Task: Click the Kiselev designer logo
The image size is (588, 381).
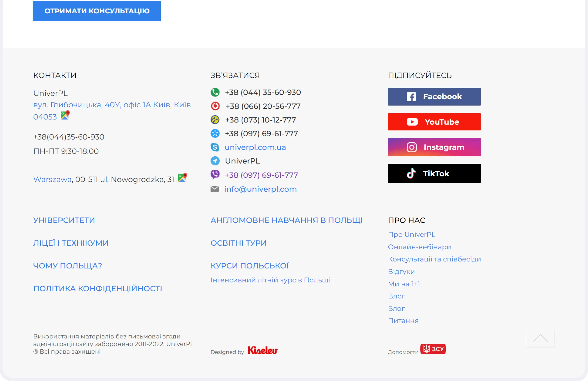Action: 263,350
